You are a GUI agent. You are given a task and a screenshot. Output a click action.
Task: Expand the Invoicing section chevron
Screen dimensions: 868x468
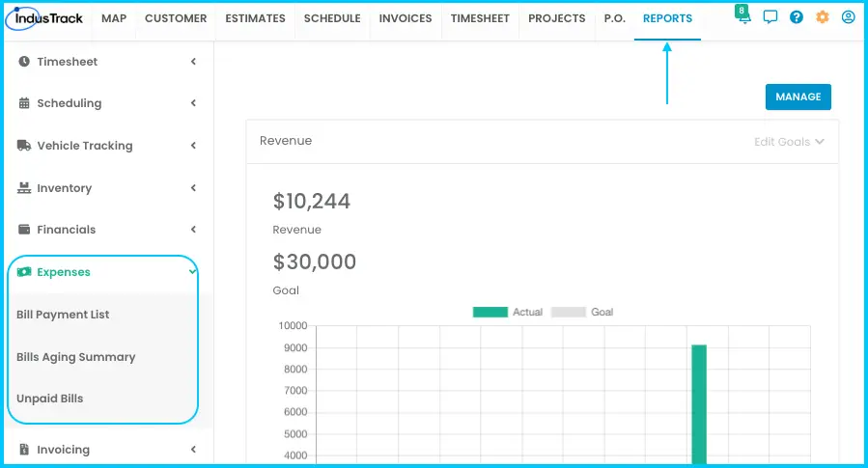click(193, 450)
